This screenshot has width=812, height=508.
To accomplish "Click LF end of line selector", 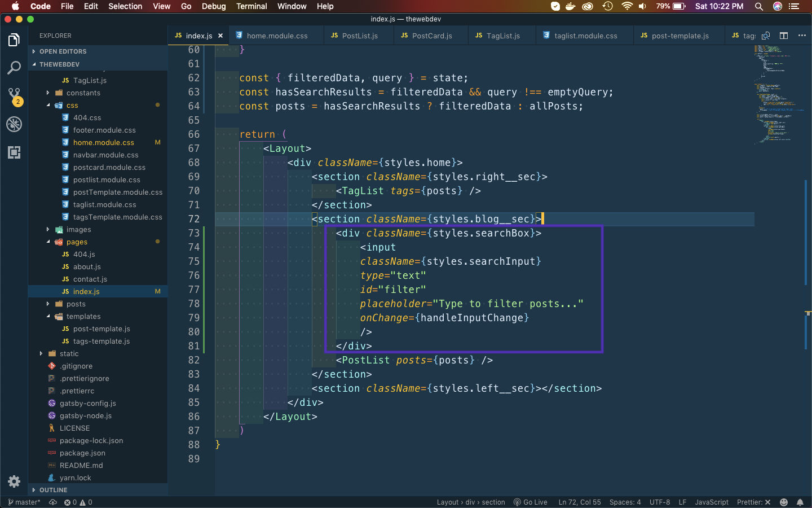I will click(682, 502).
